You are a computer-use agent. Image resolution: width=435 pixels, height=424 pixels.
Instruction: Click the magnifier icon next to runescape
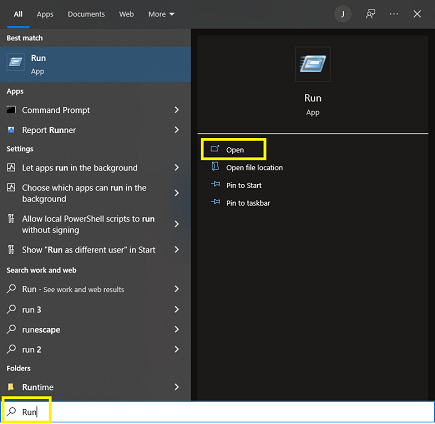point(11,329)
